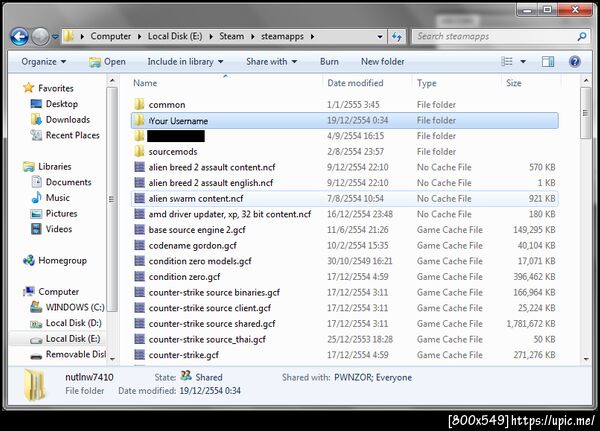Select counter-strike source_thai.gcf

point(344,340)
